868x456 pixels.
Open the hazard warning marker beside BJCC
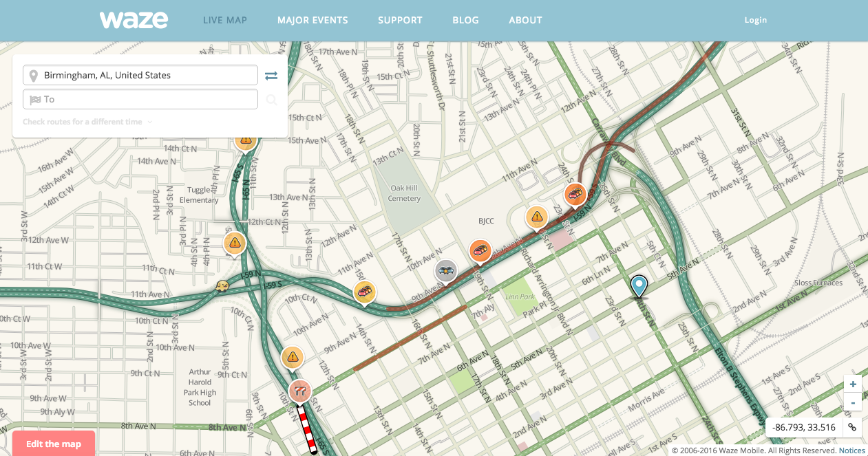536,217
